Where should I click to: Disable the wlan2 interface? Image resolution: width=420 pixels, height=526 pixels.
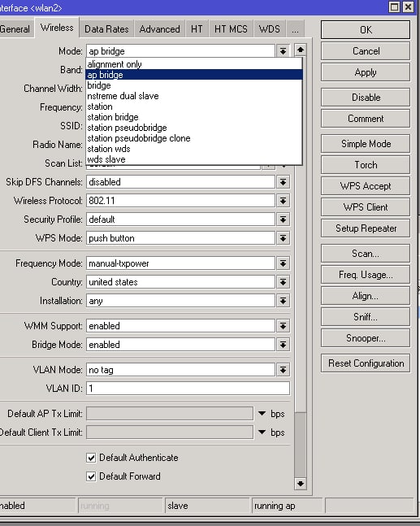click(x=366, y=98)
